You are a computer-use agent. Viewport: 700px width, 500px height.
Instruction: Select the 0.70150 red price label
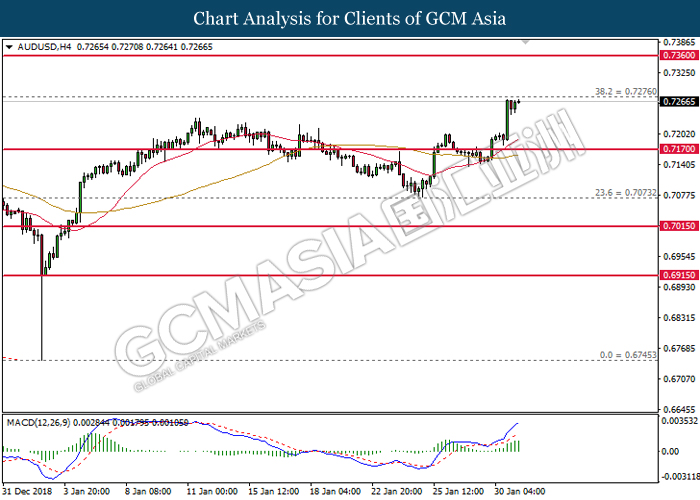coord(679,226)
